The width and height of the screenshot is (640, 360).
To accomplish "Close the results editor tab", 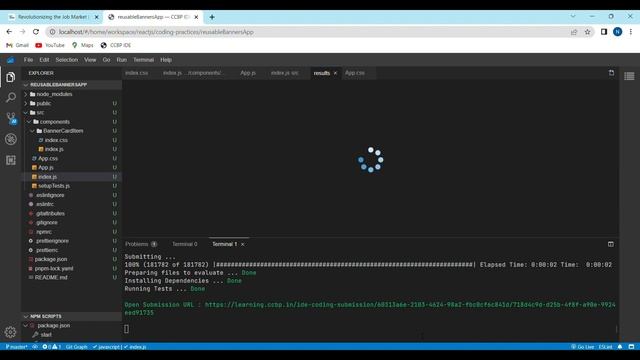I will point(336,73).
